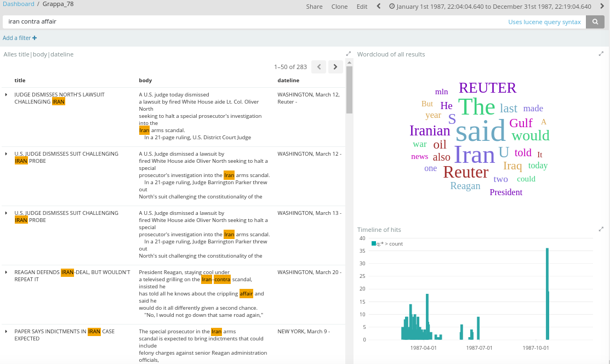
Task: Click the word 'Iraq' in wordcloud
Action: click(x=512, y=166)
